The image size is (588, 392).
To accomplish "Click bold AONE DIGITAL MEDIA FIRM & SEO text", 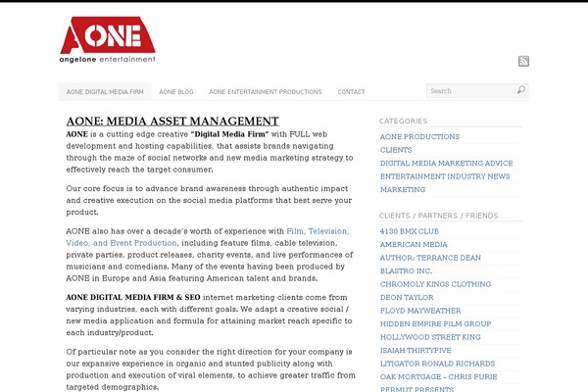I will click(133, 298).
